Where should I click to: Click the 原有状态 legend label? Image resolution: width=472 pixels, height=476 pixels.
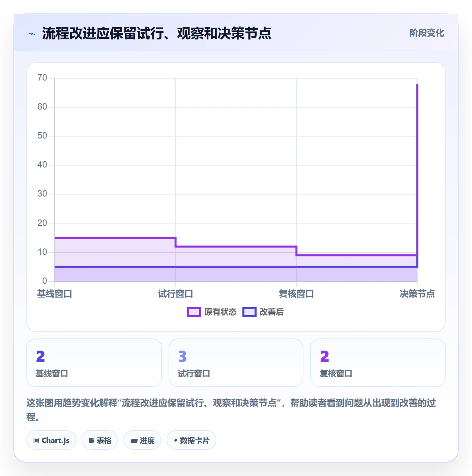coord(220,312)
